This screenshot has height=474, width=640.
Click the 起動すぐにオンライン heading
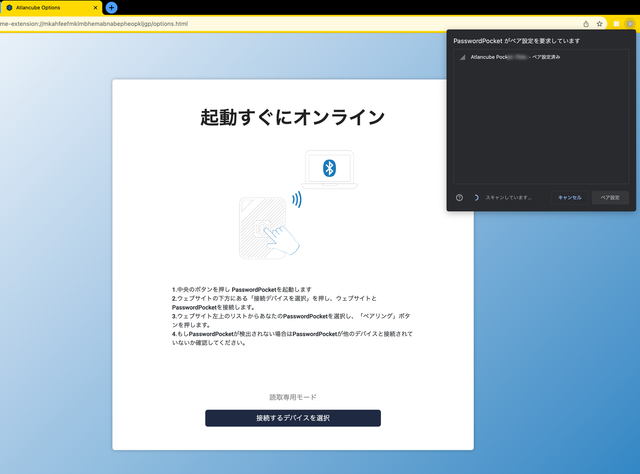[293, 117]
